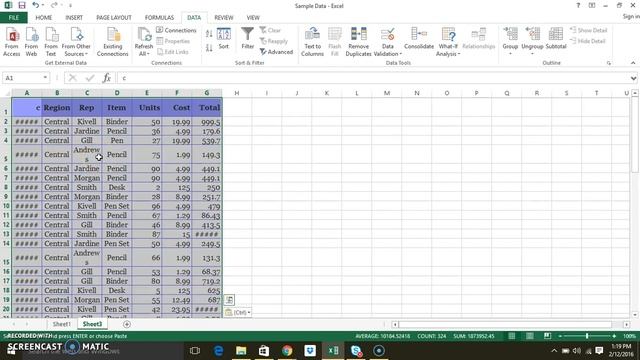Click Task View on taskbar

click(x=195, y=350)
